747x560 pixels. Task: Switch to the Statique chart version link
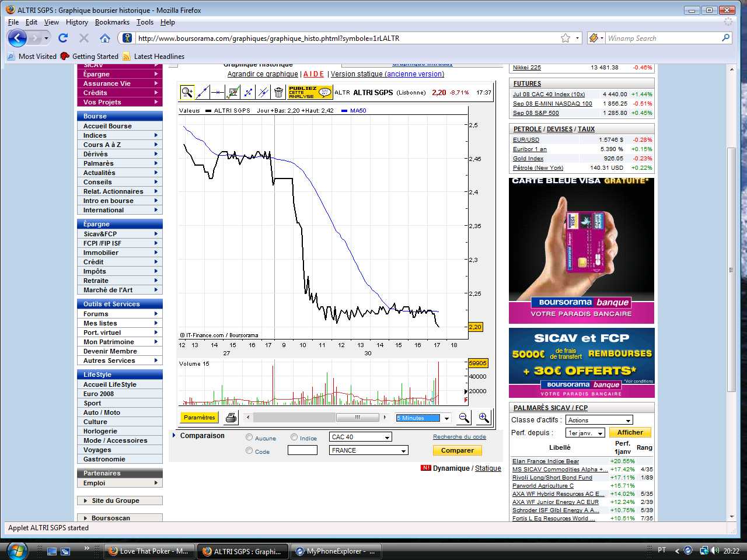click(x=488, y=468)
